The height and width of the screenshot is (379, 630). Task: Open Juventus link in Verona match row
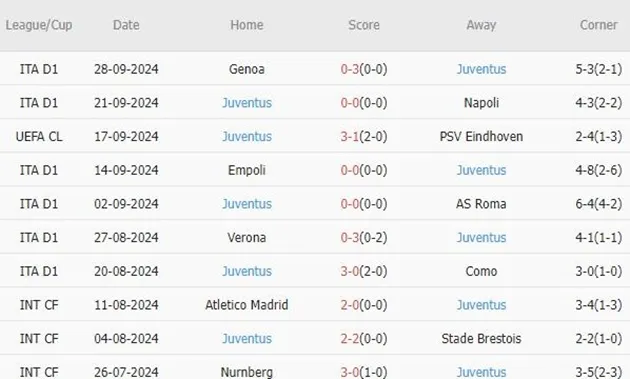coord(481,238)
